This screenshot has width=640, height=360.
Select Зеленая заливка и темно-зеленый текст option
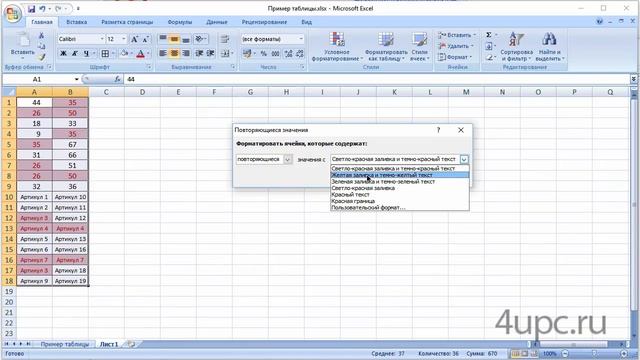coord(400,181)
